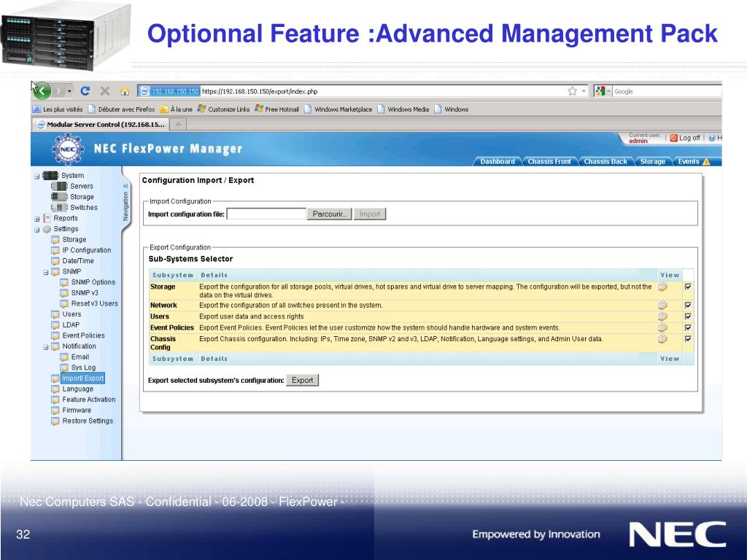Switch to the Chassis Front tab
747x560 pixels.
tap(549, 161)
